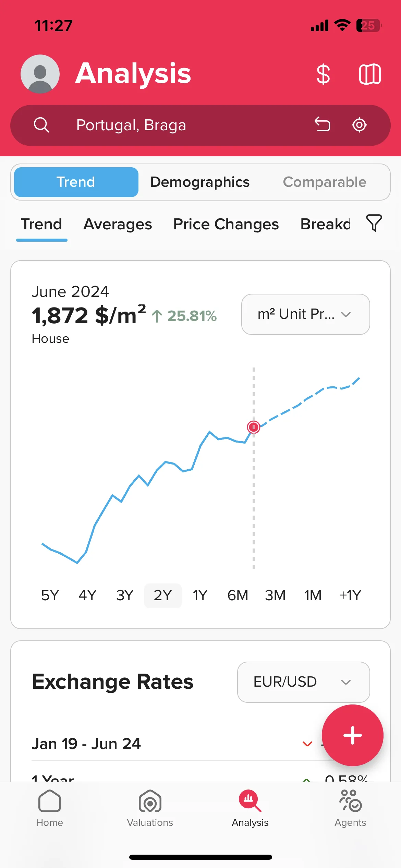Tap the search magnifier icon
The height and width of the screenshot is (868, 401).
point(41,125)
